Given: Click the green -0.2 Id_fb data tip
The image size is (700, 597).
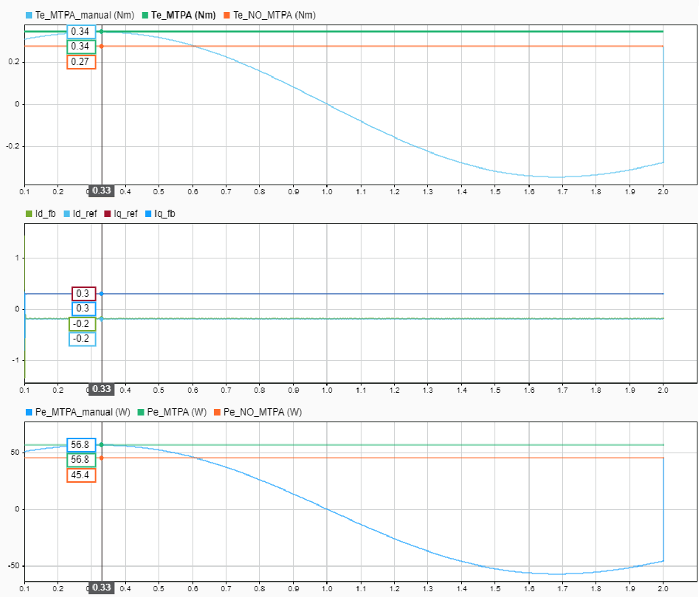Looking at the screenshot, I should click(x=82, y=324).
